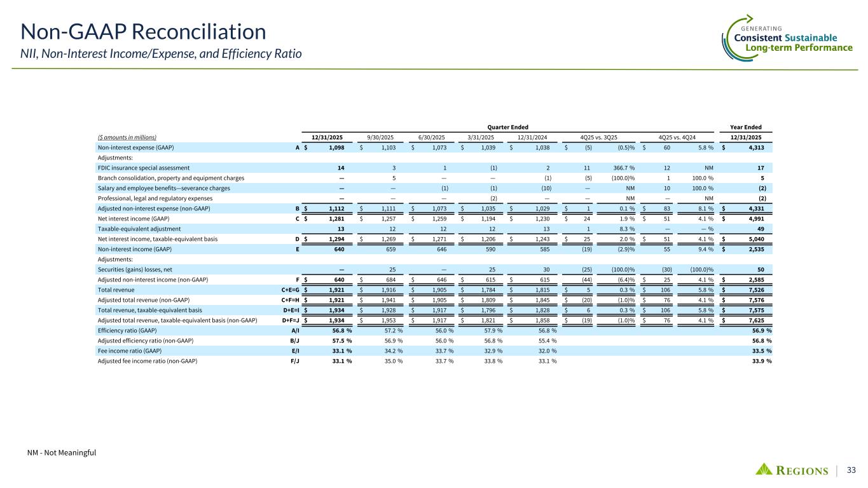Click the Year Ended column header
868x488 pixels.
pyautogui.click(x=747, y=126)
